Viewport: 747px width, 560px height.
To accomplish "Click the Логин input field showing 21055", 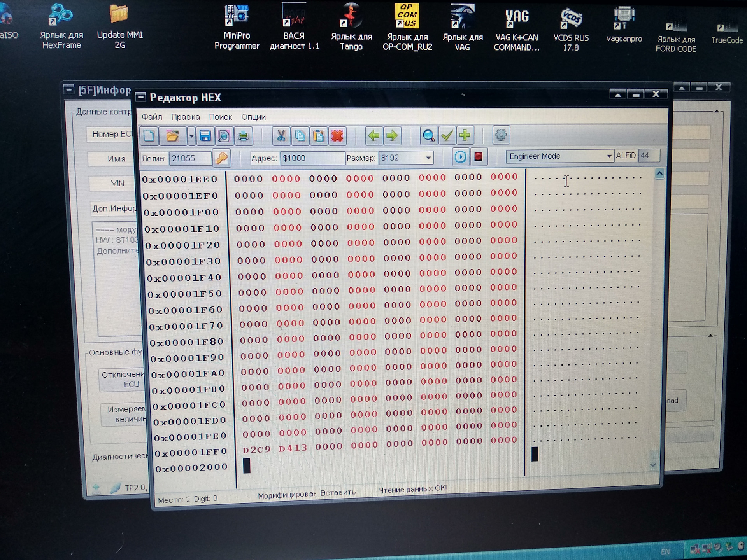I will 189,158.
